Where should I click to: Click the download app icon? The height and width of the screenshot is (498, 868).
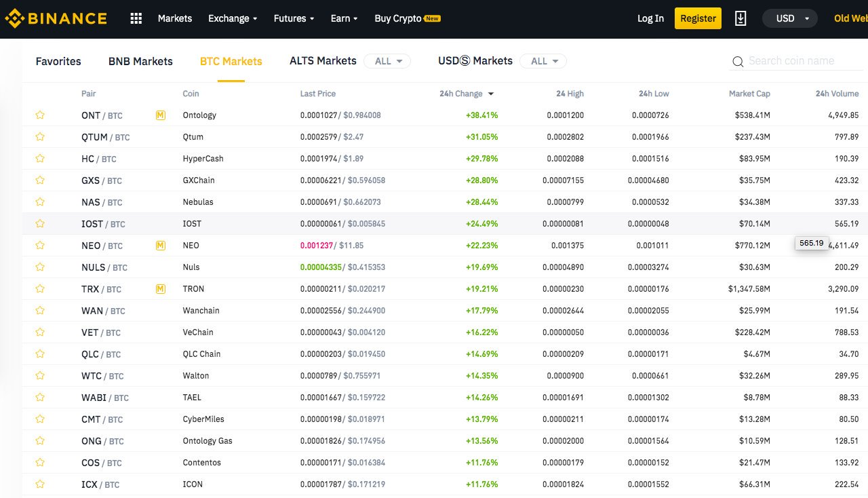pos(741,18)
